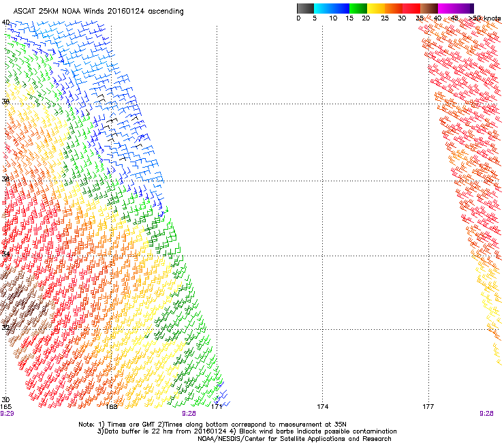Click the latitude axis label "30" at bottom left
This screenshot has height=443, width=504.
[5, 400]
